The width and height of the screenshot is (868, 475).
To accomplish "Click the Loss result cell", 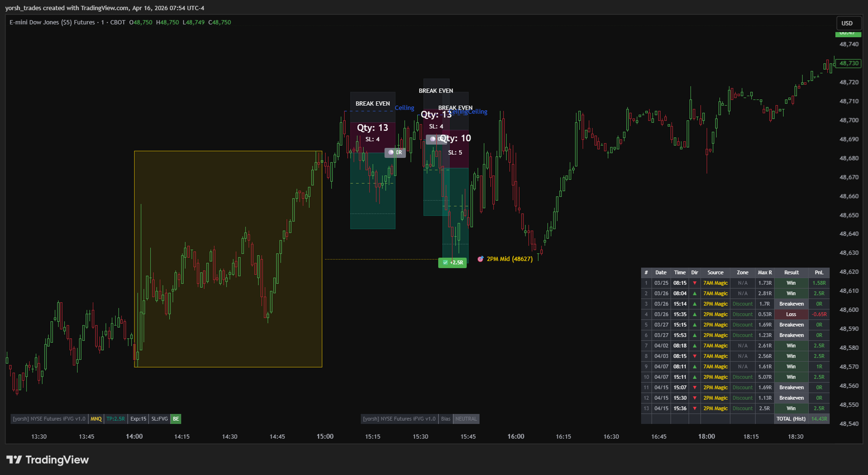I will 791,314.
